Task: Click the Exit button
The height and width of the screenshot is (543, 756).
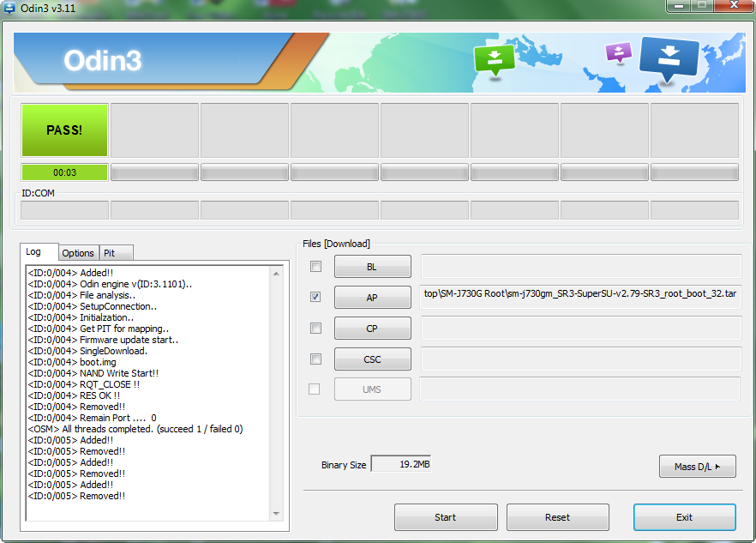Action: pyautogui.click(x=685, y=517)
